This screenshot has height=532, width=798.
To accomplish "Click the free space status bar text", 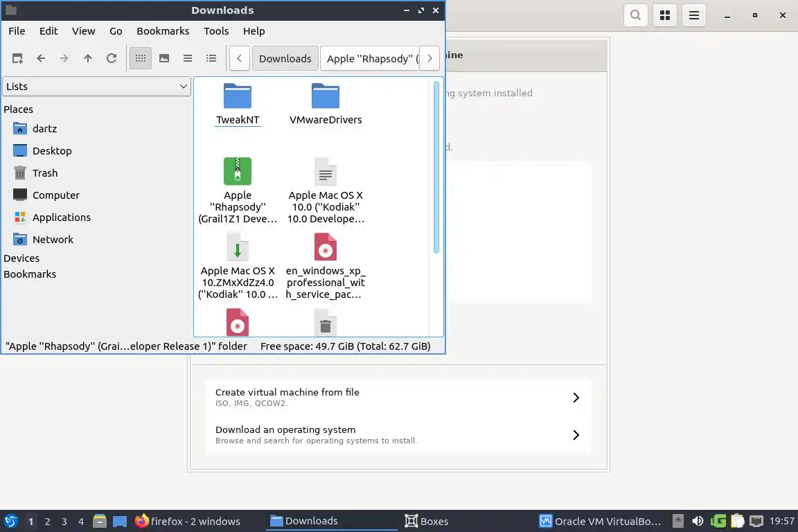I will point(345,346).
